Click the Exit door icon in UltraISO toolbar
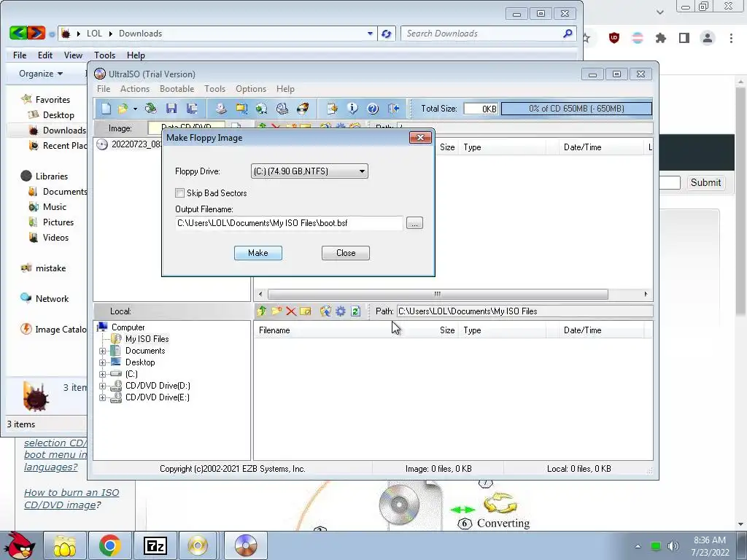The image size is (747, 560). coord(393,109)
